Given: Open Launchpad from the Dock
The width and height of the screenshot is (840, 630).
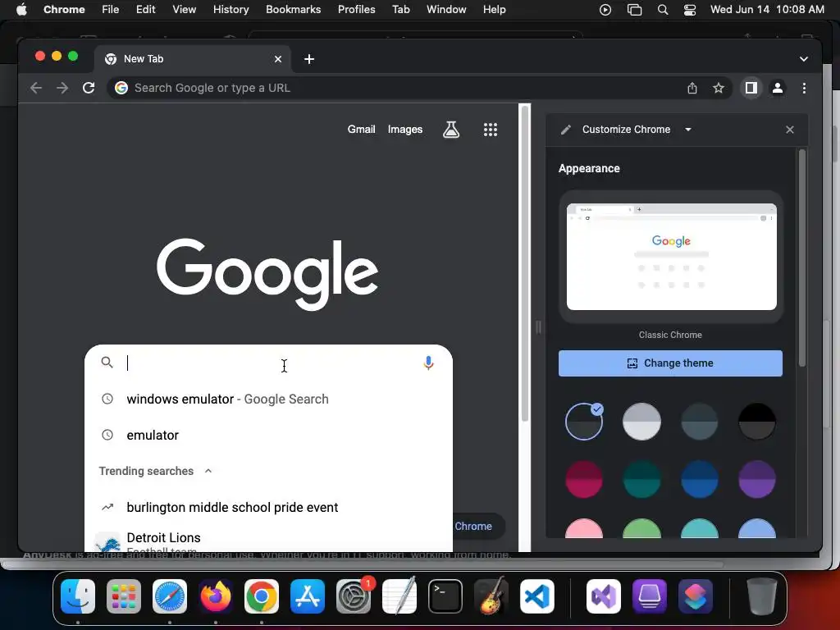Looking at the screenshot, I should point(124,596).
